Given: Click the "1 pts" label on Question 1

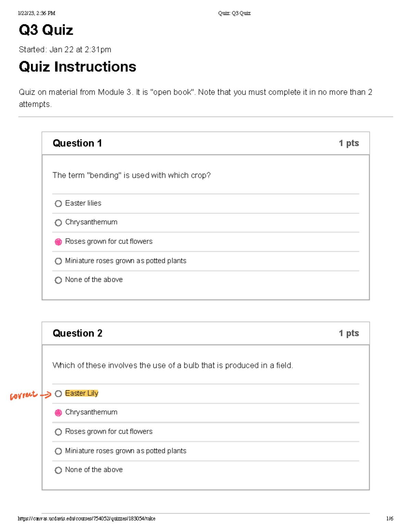Looking at the screenshot, I should click(349, 143).
